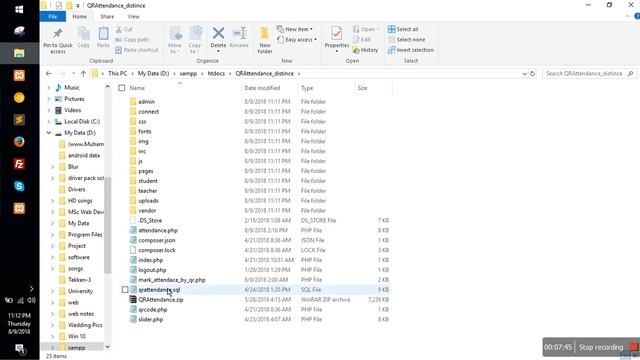This screenshot has width=640, height=360.
Task: Click Paste shortcut in ribbon
Action: (137, 50)
